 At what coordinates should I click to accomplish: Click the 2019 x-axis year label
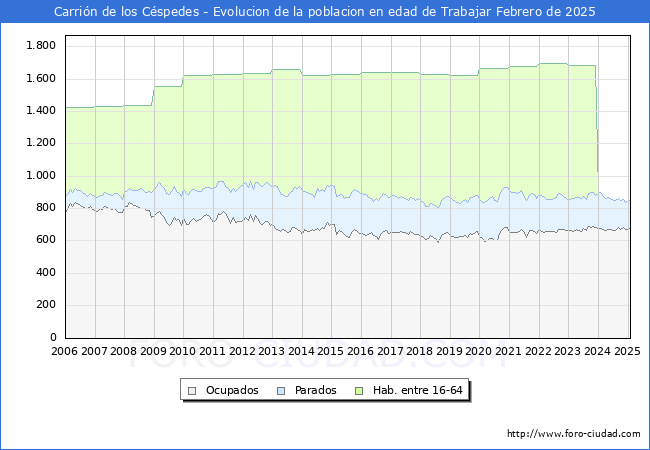[450, 351]
